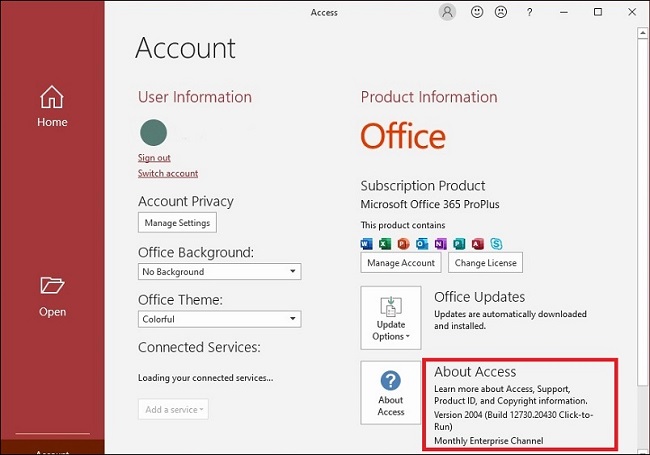Click the Excel product icon
The image size is (650, 455).
(x=385, y=244)
